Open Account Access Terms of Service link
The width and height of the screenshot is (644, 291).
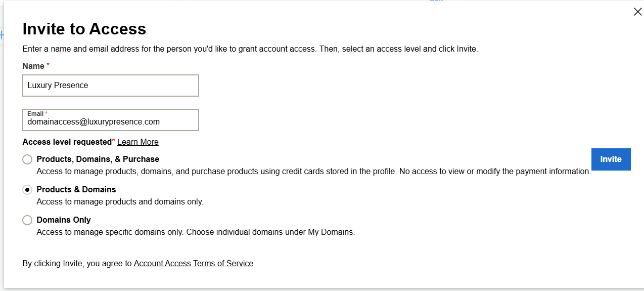(x=194, y=264)
